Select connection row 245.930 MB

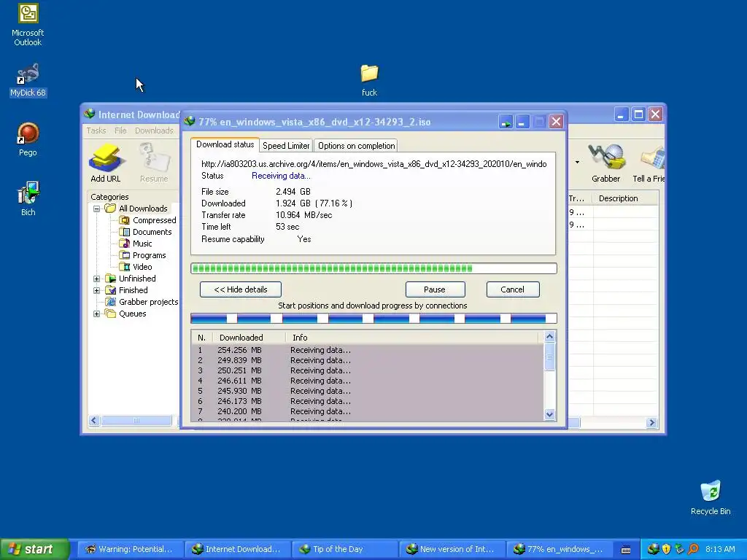pyautogui.click(x=368, y=391)
